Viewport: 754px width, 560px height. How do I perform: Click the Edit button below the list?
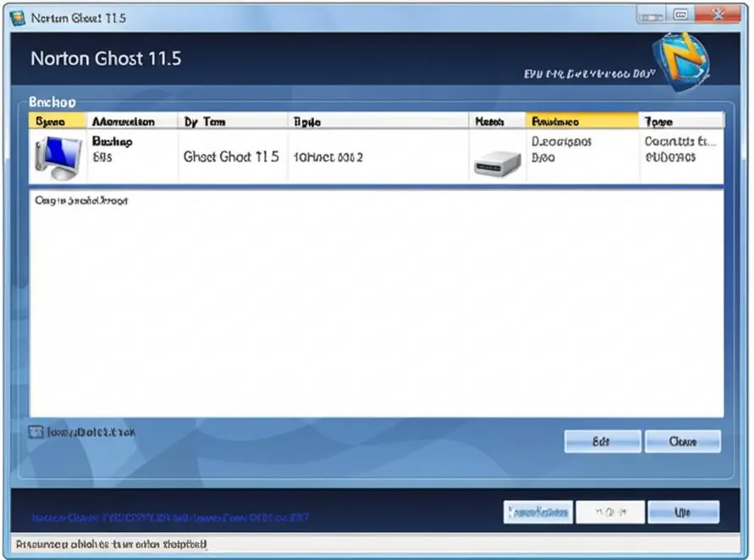point(603,442)
